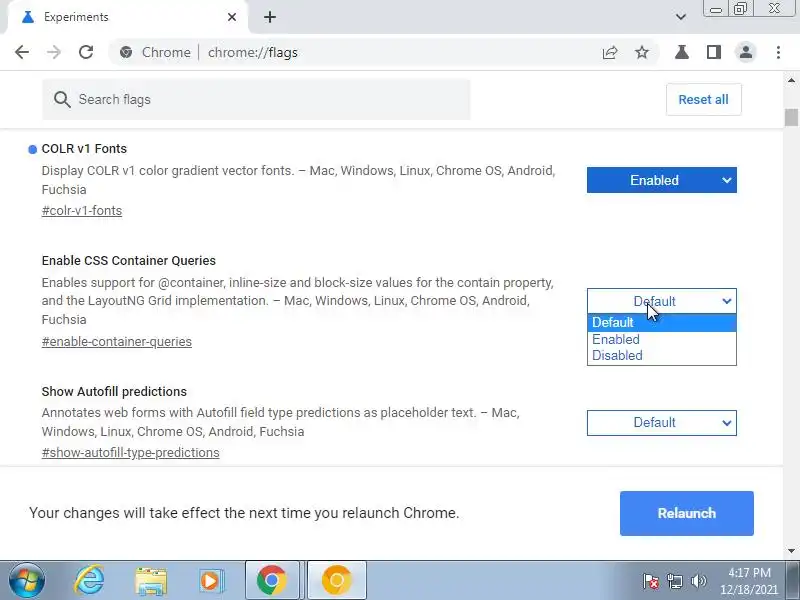
Task: Switch to Google Chrome taskbar icon
Action: coord(272,580)
